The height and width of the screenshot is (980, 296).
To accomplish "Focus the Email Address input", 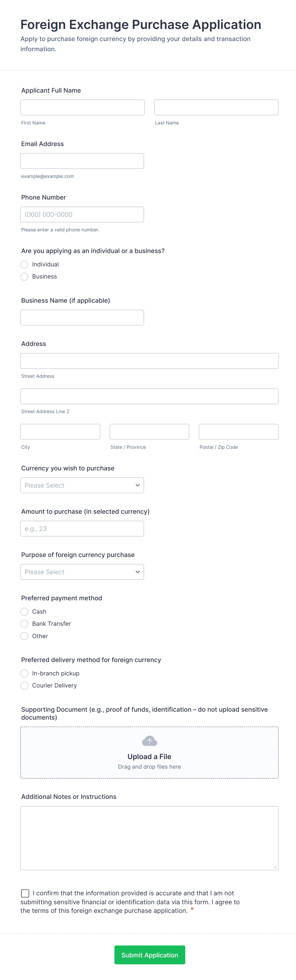I will 82,161.
